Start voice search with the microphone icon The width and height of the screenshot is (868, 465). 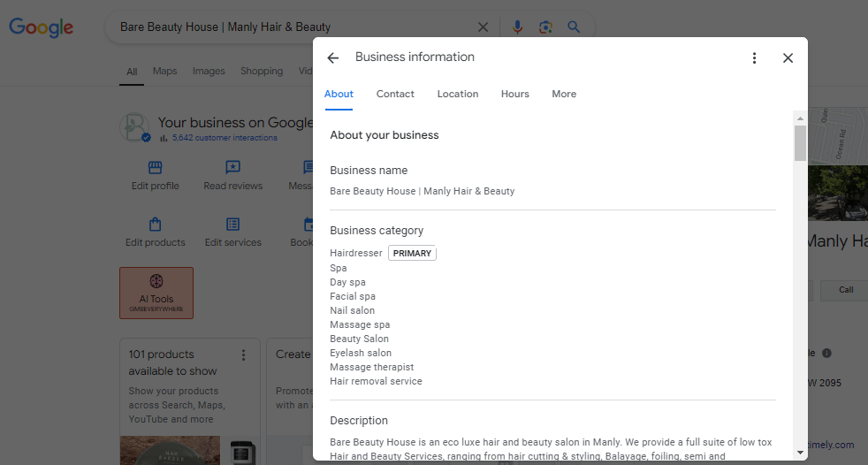[x=517, y=27]
